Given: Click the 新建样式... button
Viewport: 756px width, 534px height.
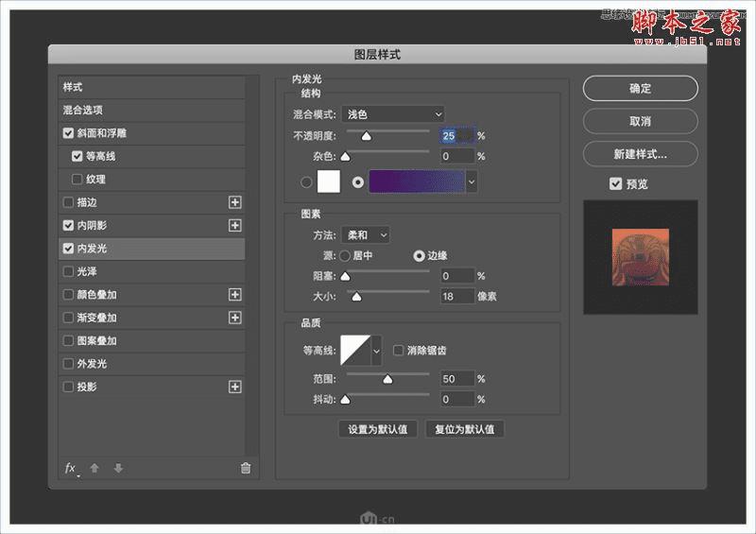Looking at the screenshot, I should (x=641, y=154).
